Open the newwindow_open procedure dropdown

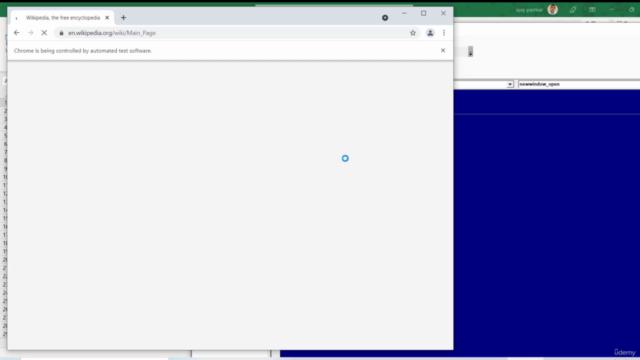tap(579, 84)
